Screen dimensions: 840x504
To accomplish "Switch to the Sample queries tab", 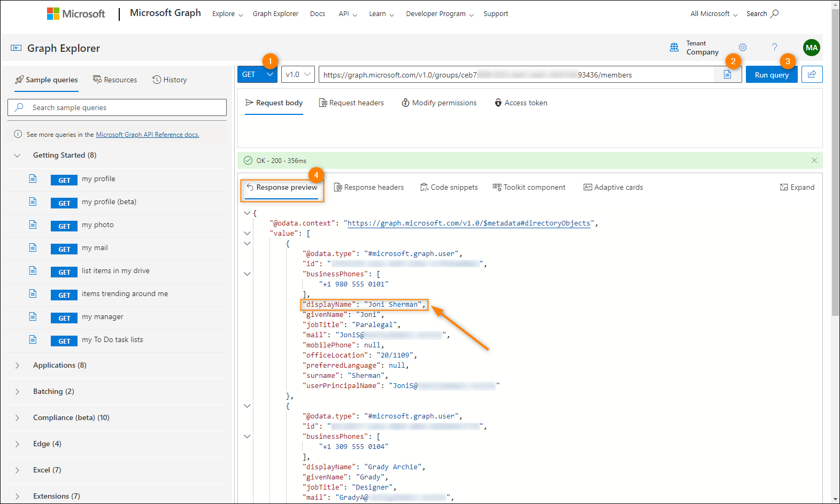I will point(46,80).
